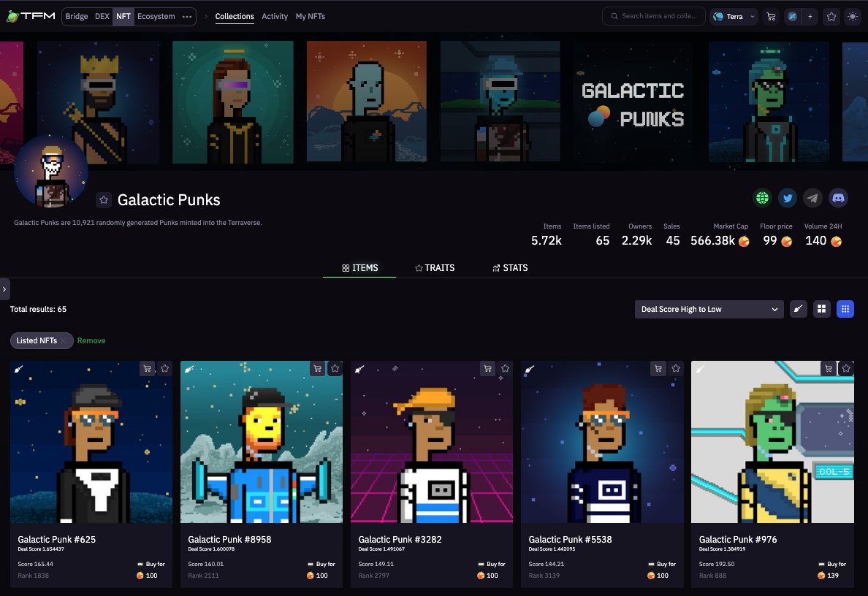Open the collection website globe icon
Viewport: 868px width, 596px height.
[x=762, y=197]
